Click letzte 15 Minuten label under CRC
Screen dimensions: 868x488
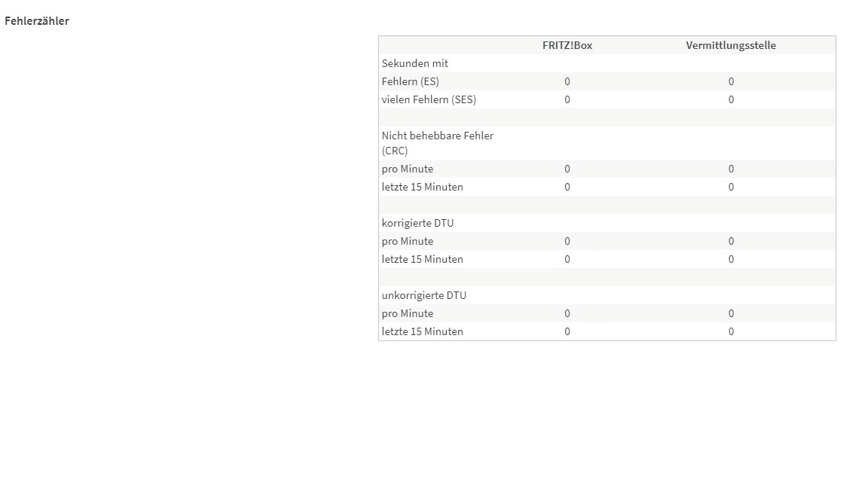(x=423, y=187)
